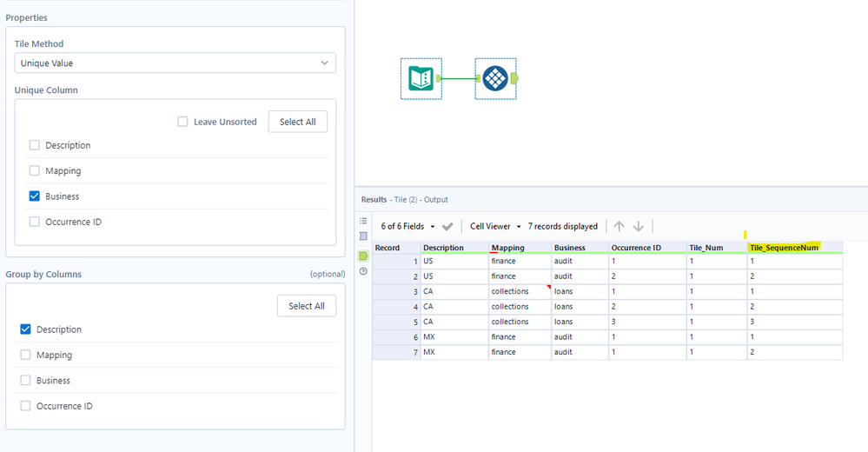The width and height of the screenshot is (868, 452).
Task: Check Description in Unique Column
Action: 35,145
